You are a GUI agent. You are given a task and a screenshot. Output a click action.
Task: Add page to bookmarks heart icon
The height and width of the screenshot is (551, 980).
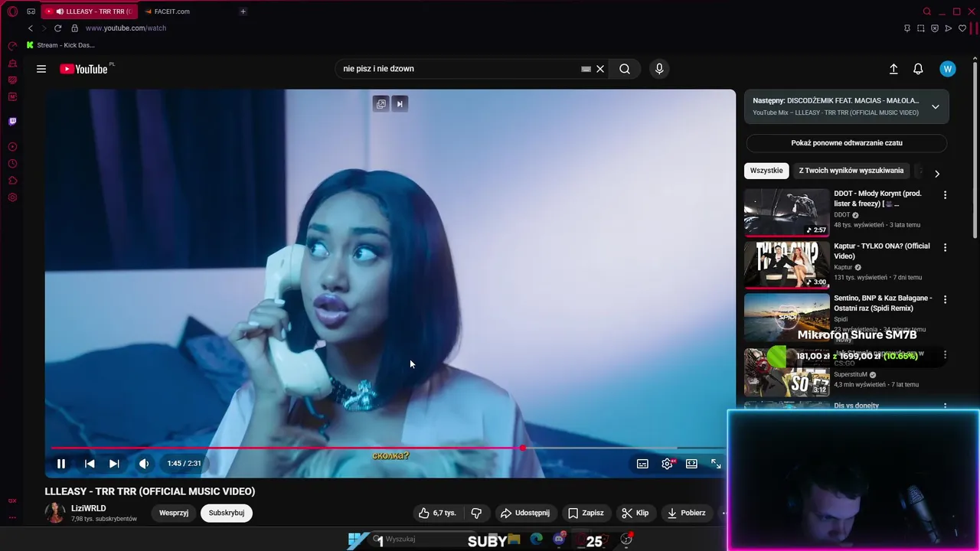(x=962, y=28)
